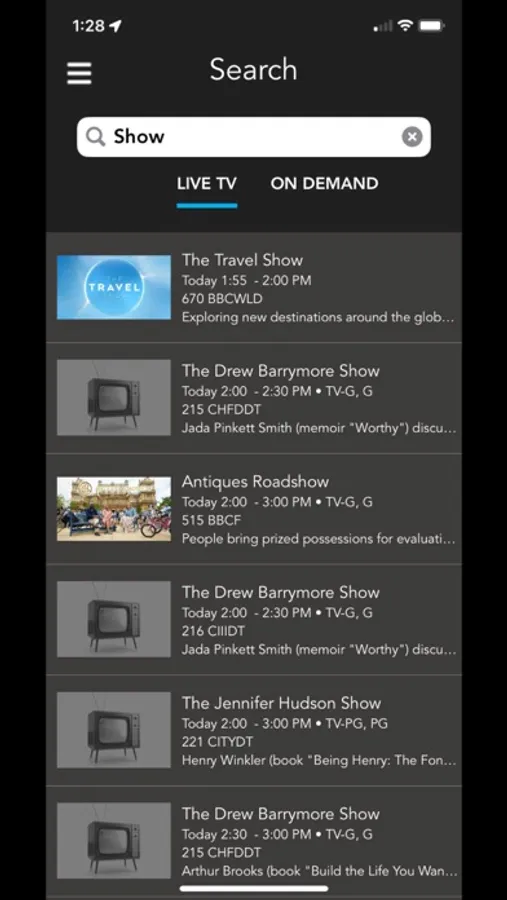
Task: Tap Today 1:55 - 2:00 PM time
Action: [x=246, y=281]
